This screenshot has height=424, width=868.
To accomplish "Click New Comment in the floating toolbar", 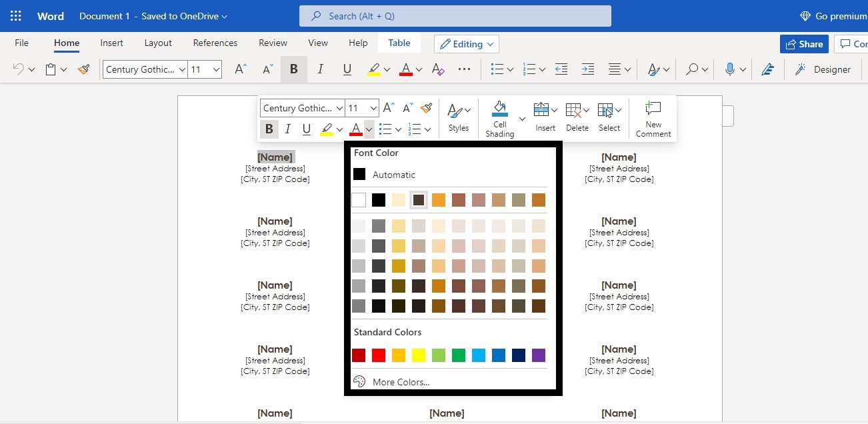I will [x=653, y=119].
